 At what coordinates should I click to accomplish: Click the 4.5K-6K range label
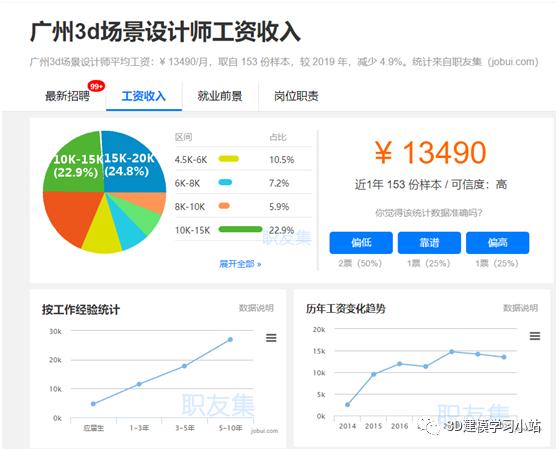coord(191,160)
